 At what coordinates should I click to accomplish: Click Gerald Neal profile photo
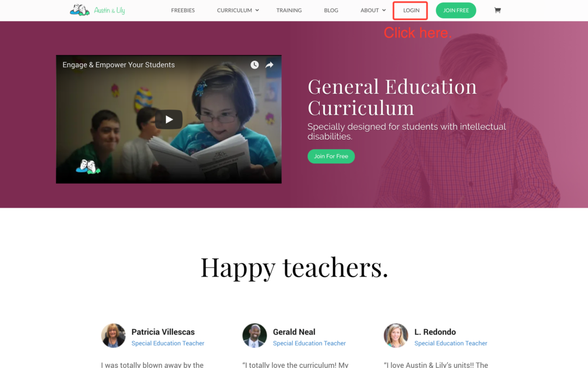[255, 335]
